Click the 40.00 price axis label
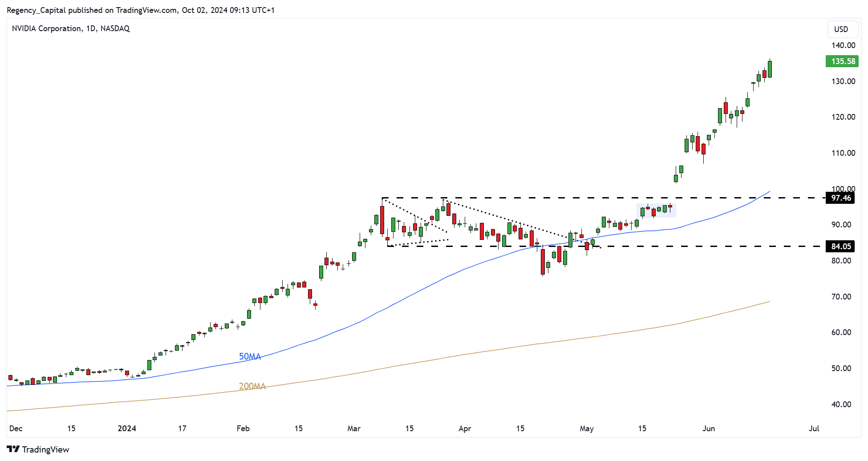Image resolution: width=868 pixels, height=461 pixels. coord(841,404)
